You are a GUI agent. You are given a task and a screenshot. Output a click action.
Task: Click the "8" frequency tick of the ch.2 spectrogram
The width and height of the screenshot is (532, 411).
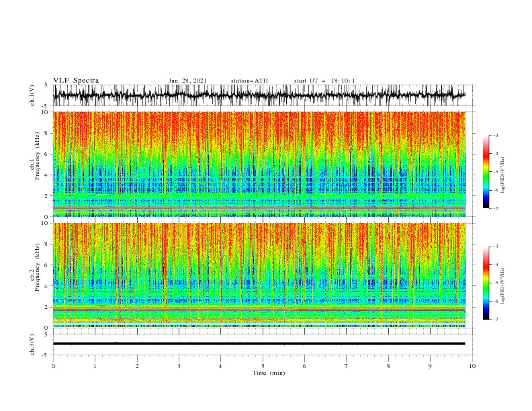click(47, 244)
